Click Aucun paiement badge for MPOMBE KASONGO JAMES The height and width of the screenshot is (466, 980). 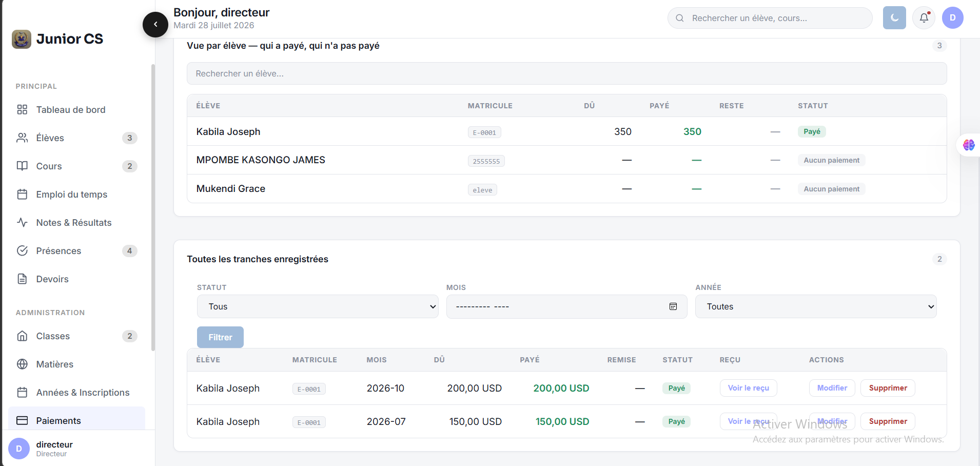point(831,160)
